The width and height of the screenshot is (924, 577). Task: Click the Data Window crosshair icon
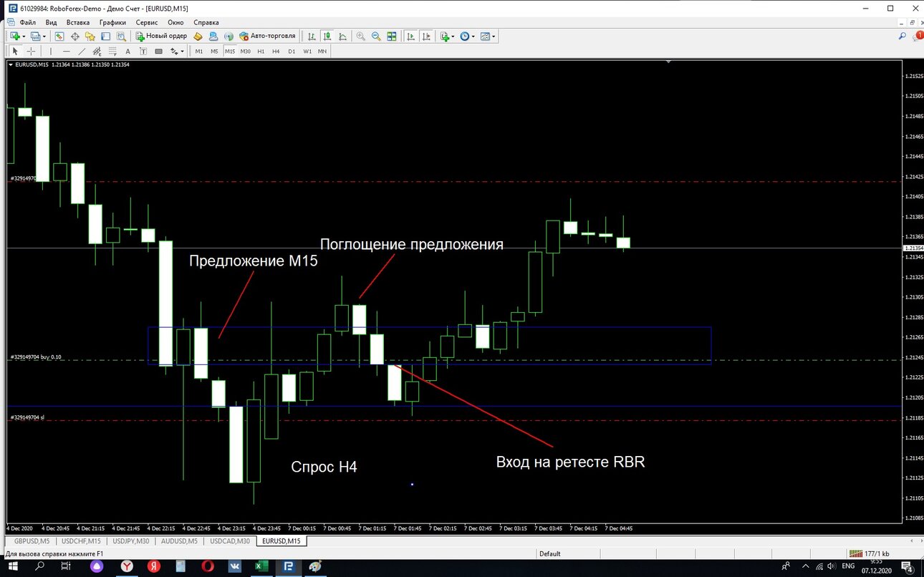[x=74, y=36]
